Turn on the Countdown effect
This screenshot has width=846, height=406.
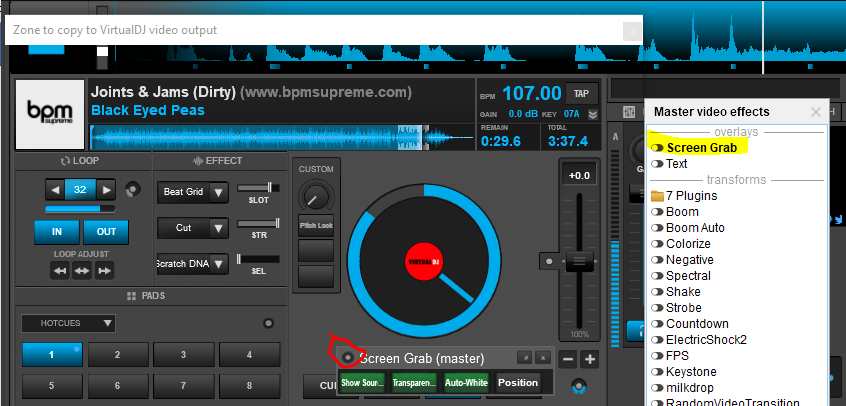(x=657, y=324)
